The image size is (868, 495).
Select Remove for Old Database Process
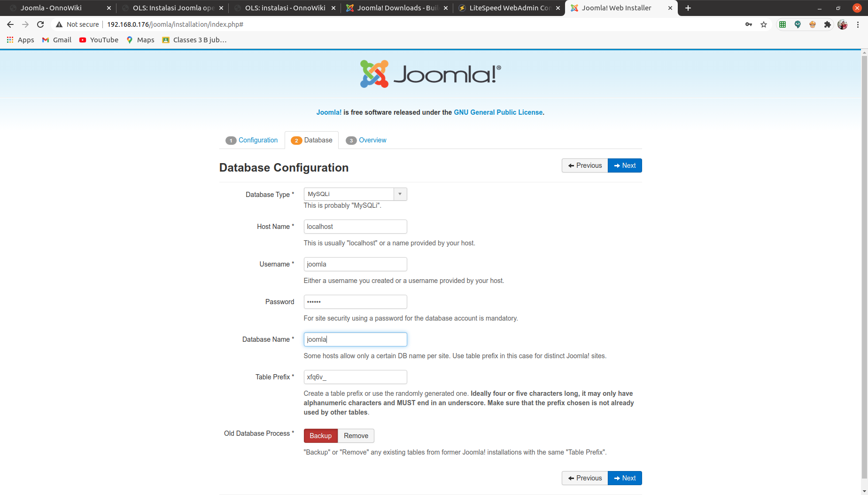tap(356, 436)
